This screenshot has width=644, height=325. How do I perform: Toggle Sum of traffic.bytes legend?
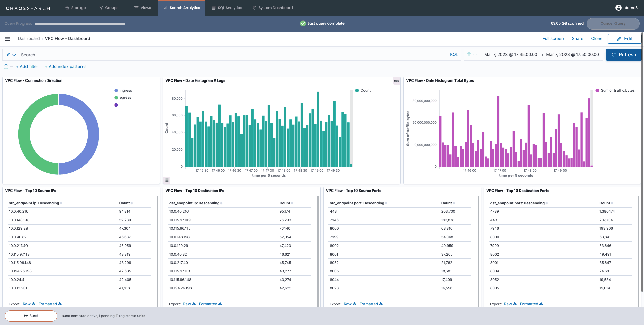615,91
